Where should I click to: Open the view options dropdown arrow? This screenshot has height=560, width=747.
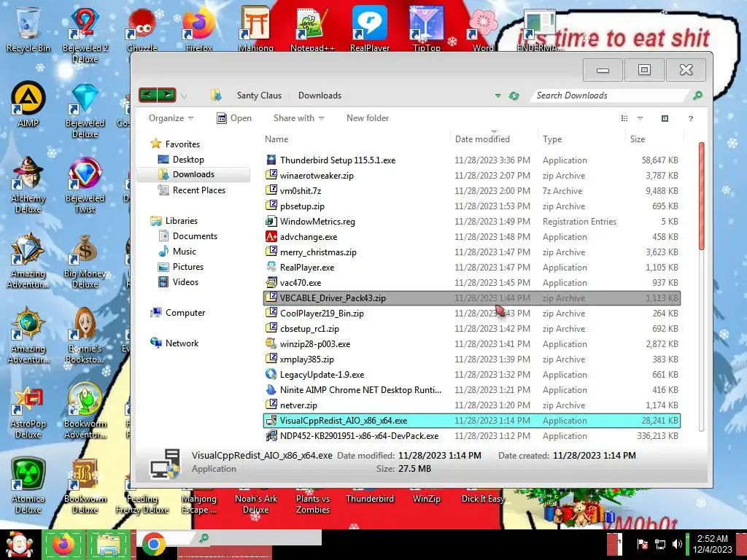(640, 118)
